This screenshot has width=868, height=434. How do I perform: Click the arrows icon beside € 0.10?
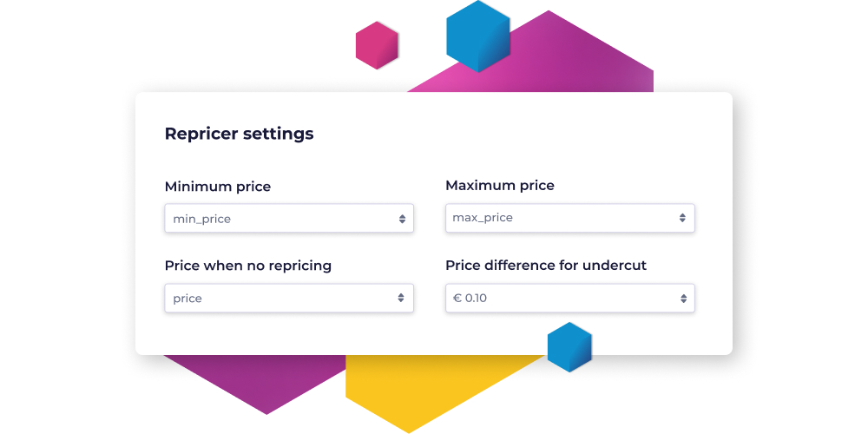click(x=683, y=299)
